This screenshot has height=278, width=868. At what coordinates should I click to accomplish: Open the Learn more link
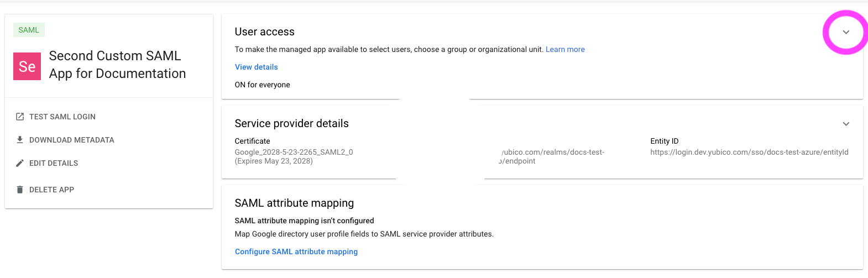coord(564,49)
